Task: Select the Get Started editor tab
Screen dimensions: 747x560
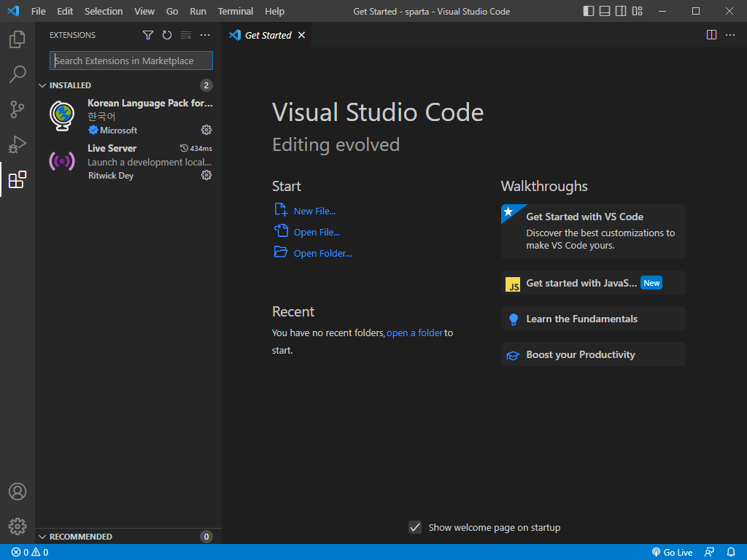Action: click(x=268, y=35)
